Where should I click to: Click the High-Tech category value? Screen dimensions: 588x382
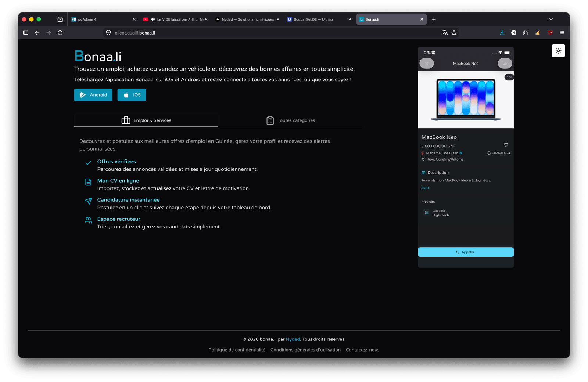441,215
